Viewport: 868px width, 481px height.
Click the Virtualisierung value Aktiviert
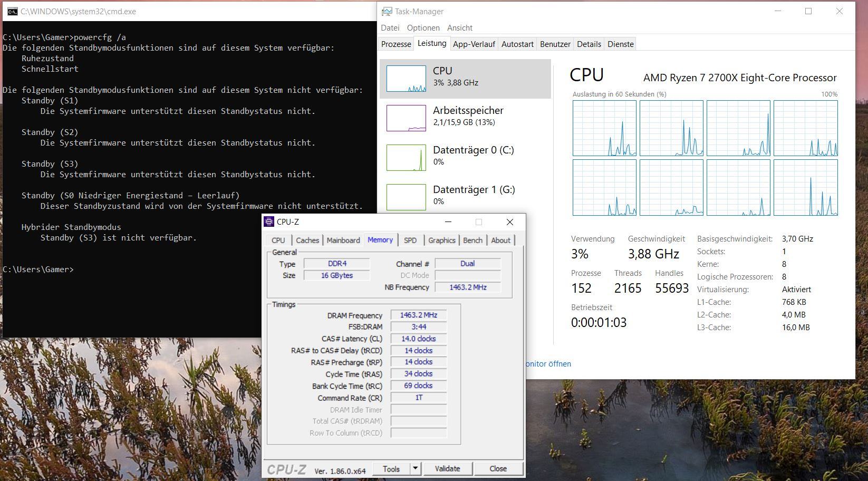tap(796, 290)
